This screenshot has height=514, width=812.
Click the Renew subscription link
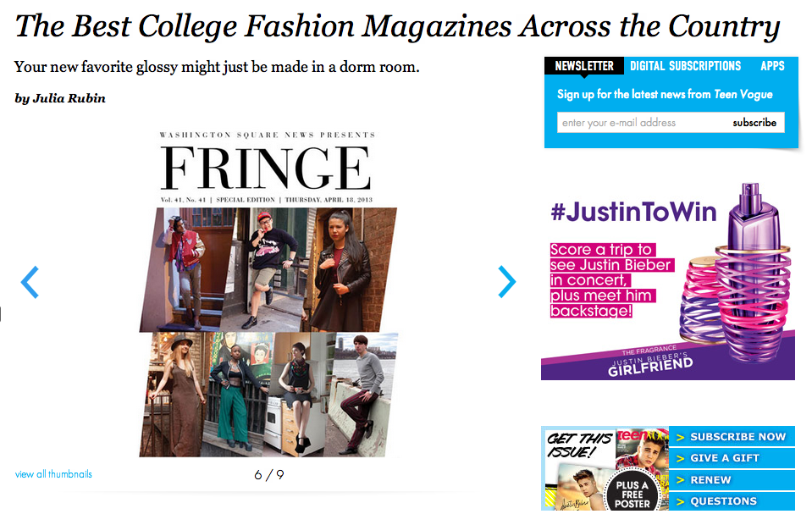pyautogui.click(x=710, y=479)
